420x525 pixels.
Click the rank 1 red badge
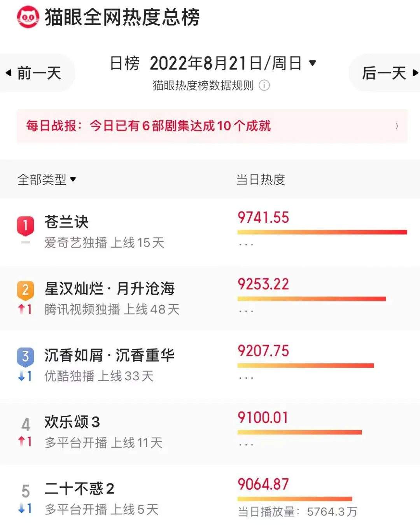click(25, 226)
